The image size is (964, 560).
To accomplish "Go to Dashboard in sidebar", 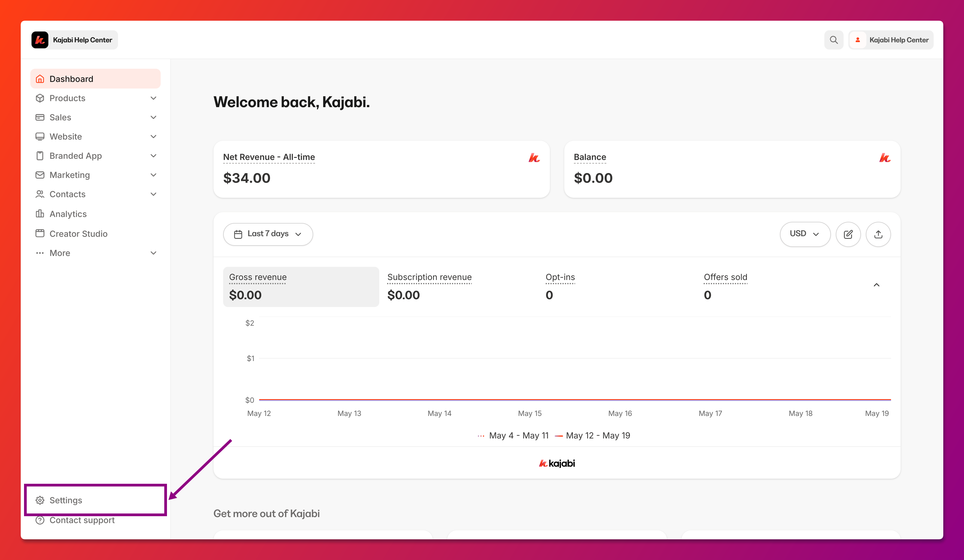I will pyautogui.click(x=95, y=79).
